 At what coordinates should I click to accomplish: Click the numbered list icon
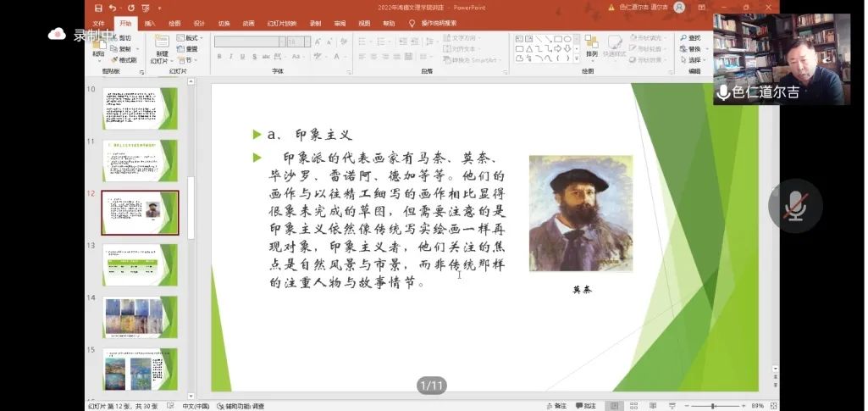pos(380,42)
